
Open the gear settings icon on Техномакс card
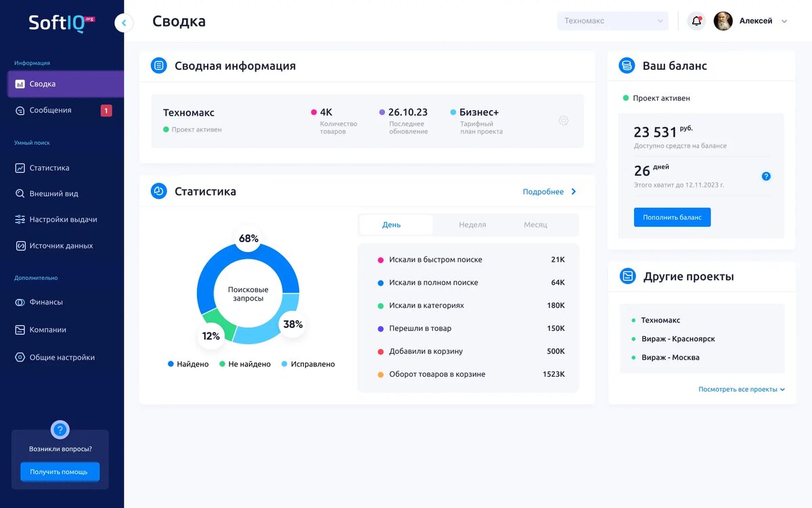click(x=564, y=120)
